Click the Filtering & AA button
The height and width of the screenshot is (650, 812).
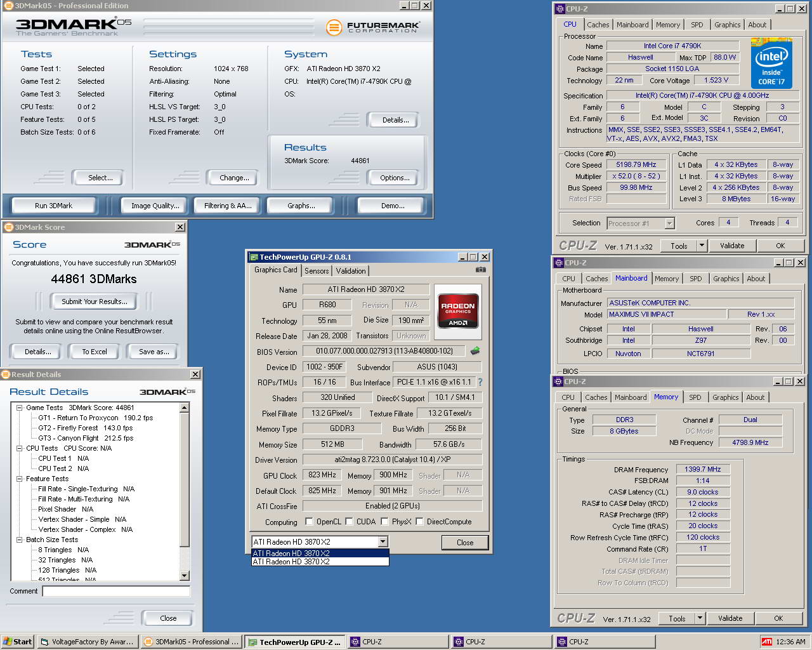[228, 206]
